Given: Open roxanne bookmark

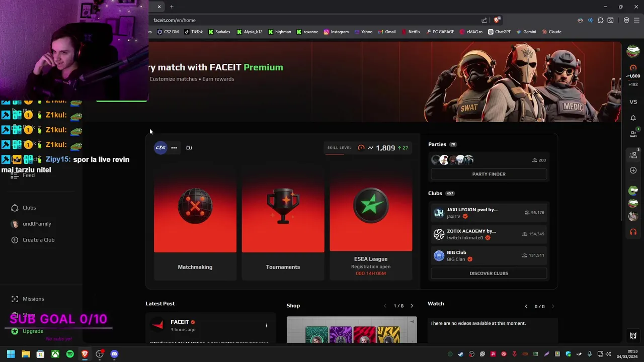Looking at the screenshot, I should (x=307, y=32).
